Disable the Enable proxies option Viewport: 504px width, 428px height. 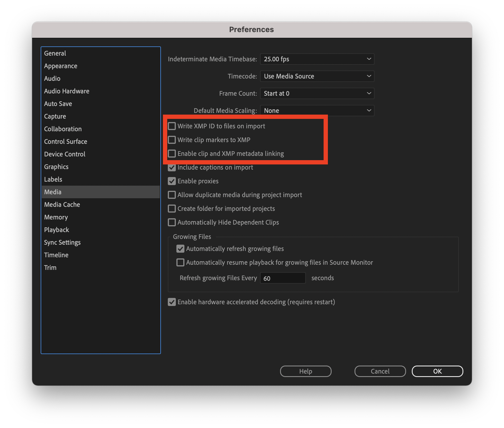[172, 181]
